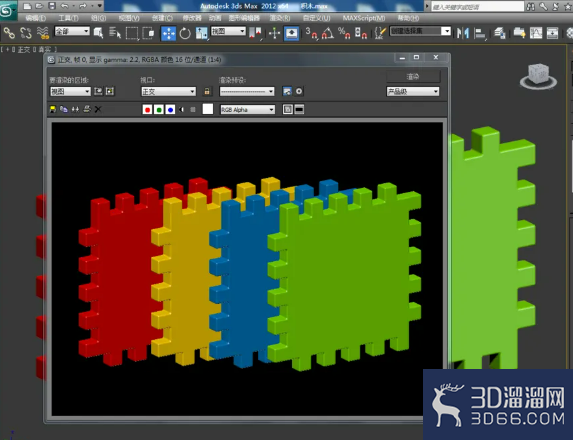Open the Views(V) menu
This screenshot has width=573, height=440.
(x=129, y=18)
